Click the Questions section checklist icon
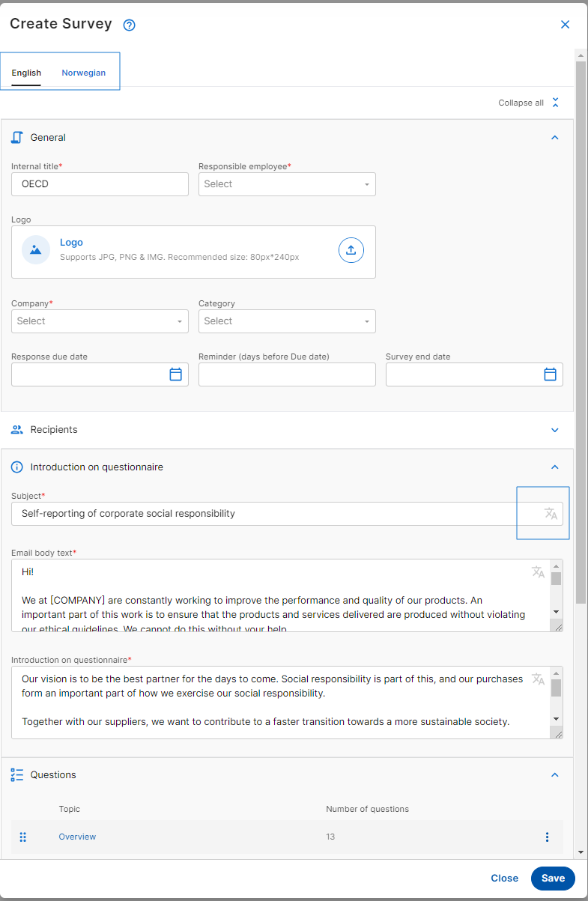The height and width of the screenshot is (901, 588). pos(17,774)
